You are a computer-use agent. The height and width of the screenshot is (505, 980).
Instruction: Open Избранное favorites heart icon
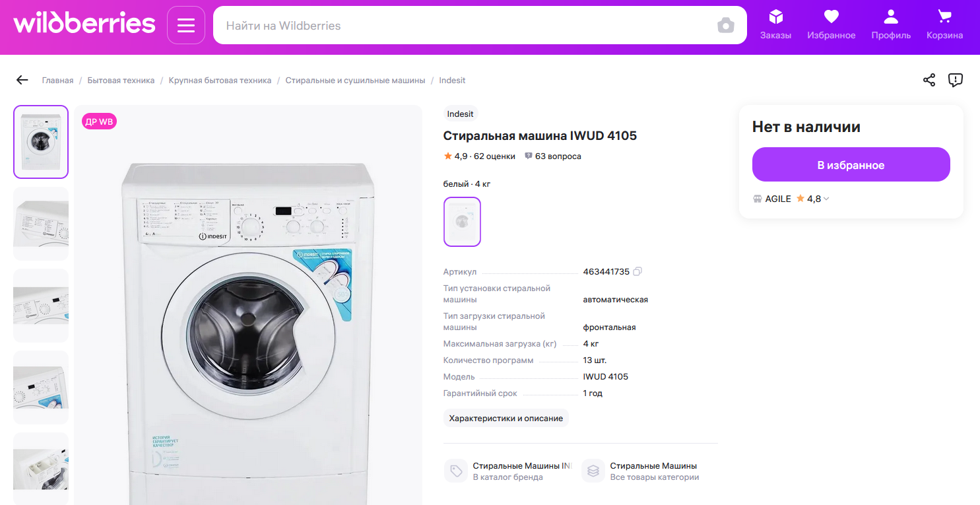[831, 25]
